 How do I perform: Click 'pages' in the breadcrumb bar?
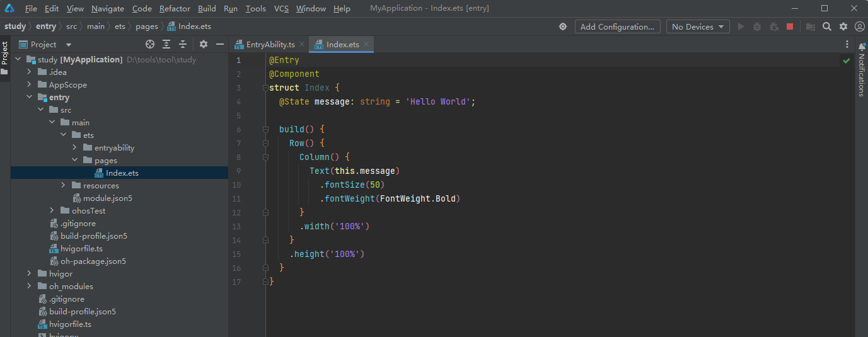[x=147, y=26]
